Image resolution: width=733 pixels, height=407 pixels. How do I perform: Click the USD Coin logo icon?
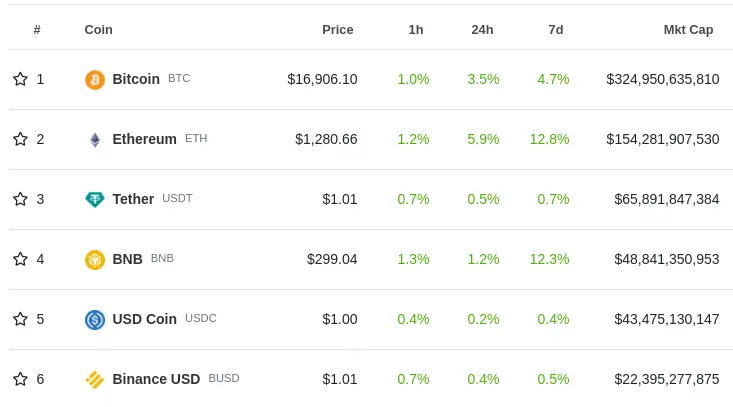[x=95, y=319]
